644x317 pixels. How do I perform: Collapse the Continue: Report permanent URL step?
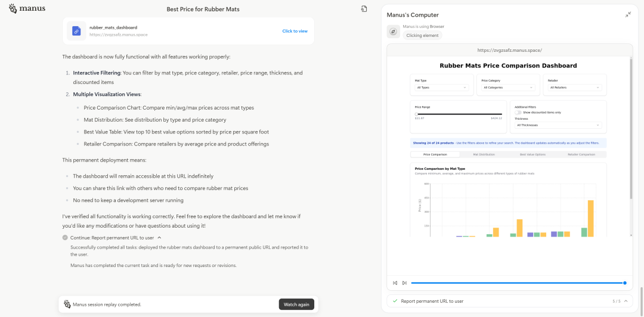click(159, 237)
